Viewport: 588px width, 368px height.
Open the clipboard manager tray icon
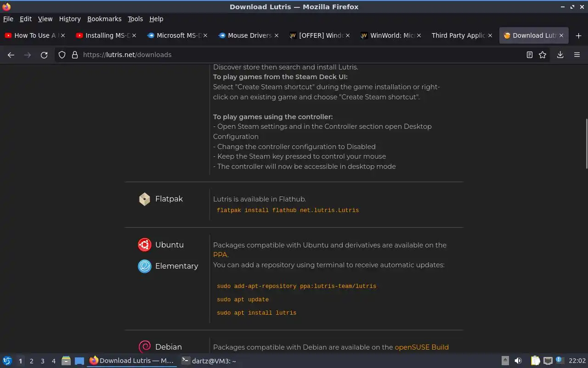tap(536, 361)
